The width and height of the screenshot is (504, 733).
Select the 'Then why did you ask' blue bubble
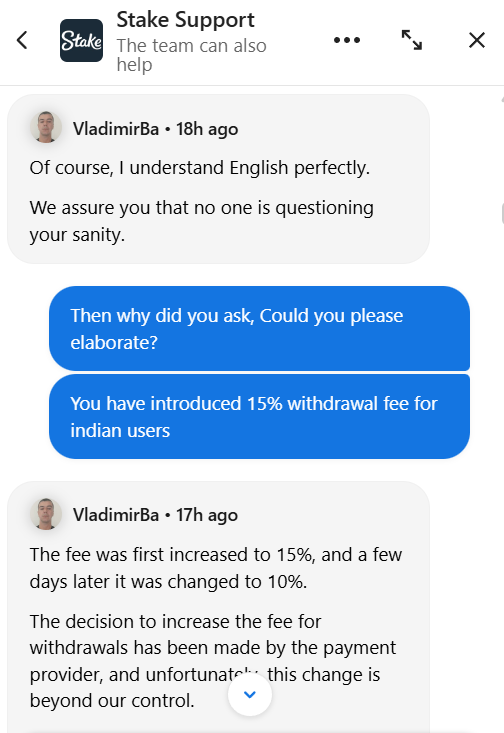259,329
